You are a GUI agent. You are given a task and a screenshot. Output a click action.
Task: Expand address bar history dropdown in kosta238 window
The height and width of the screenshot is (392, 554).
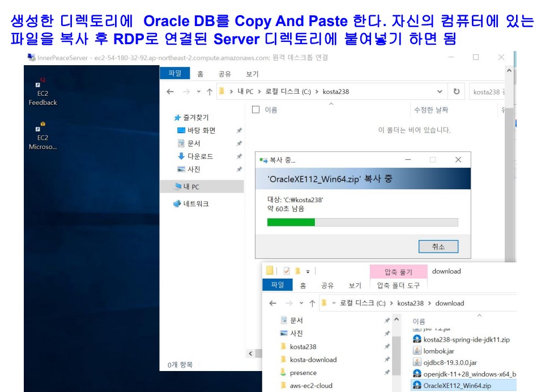[x=440, y=92]
